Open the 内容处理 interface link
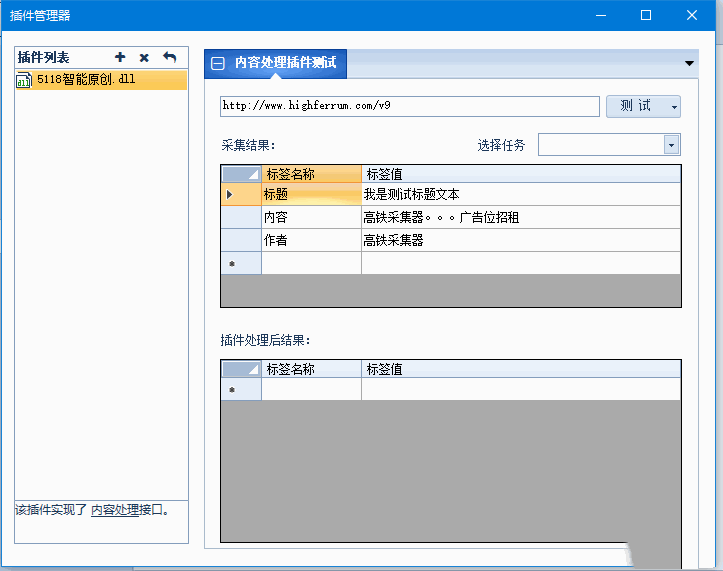Viewport: 723px width, 571px height. tap(115, 510)
